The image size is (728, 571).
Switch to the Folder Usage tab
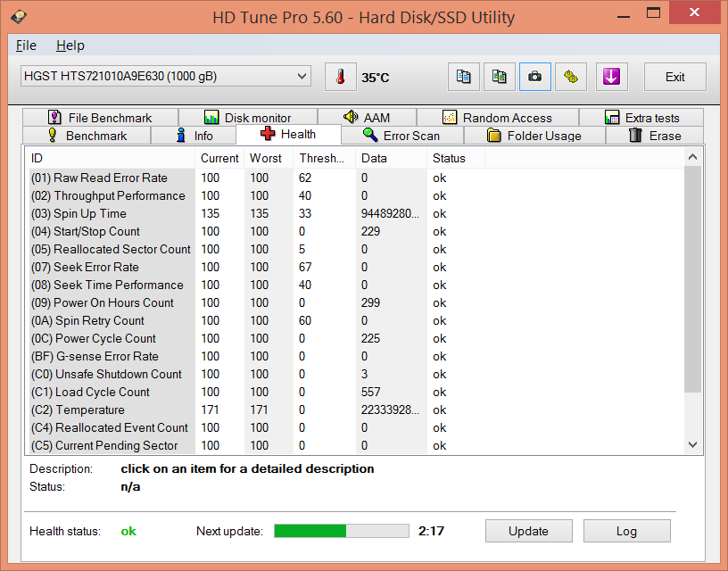(534, 136)
